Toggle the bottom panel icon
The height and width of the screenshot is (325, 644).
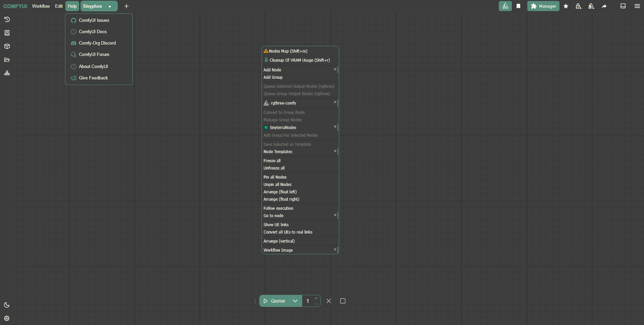[623, 6]
